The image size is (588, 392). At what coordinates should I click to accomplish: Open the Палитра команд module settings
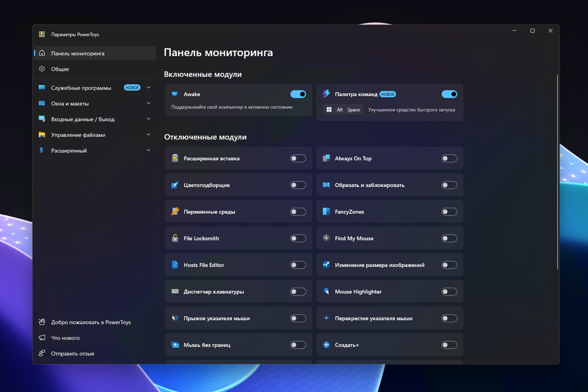(390, 103)
